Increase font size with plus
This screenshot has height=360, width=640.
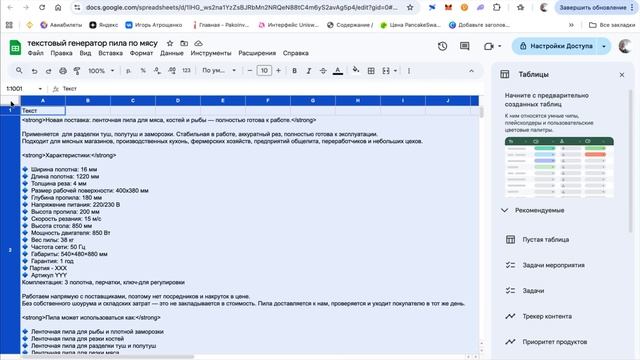point(278,71)
